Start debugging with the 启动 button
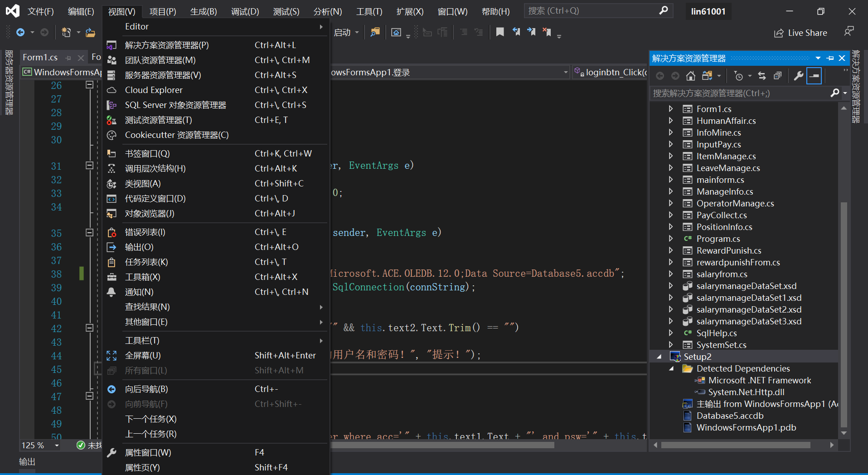 point(343,32)
